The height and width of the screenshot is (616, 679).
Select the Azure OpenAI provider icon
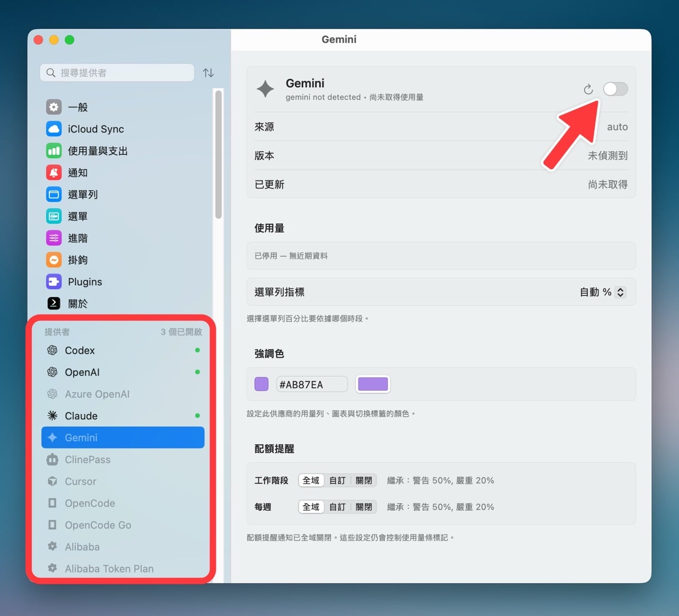(x=52, y=394)
